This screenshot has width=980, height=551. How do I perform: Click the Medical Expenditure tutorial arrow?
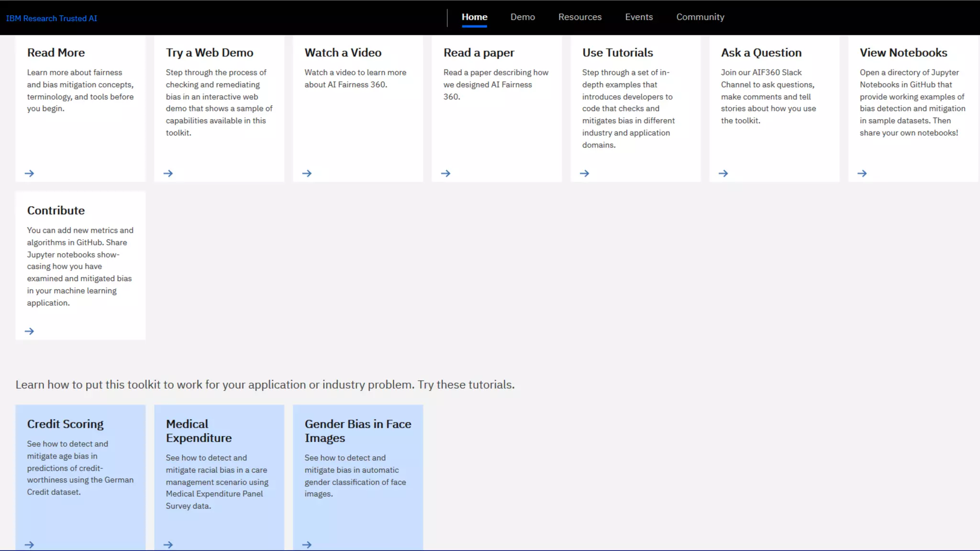168,544
